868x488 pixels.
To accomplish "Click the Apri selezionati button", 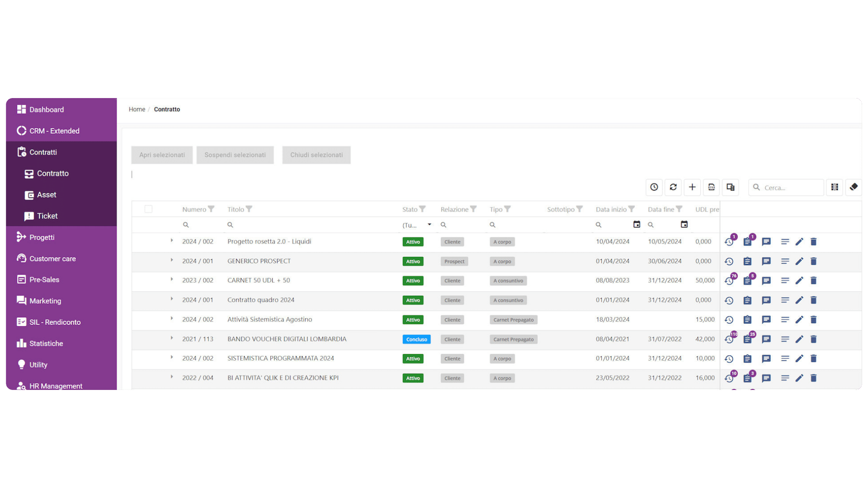I will pos(162,155).
